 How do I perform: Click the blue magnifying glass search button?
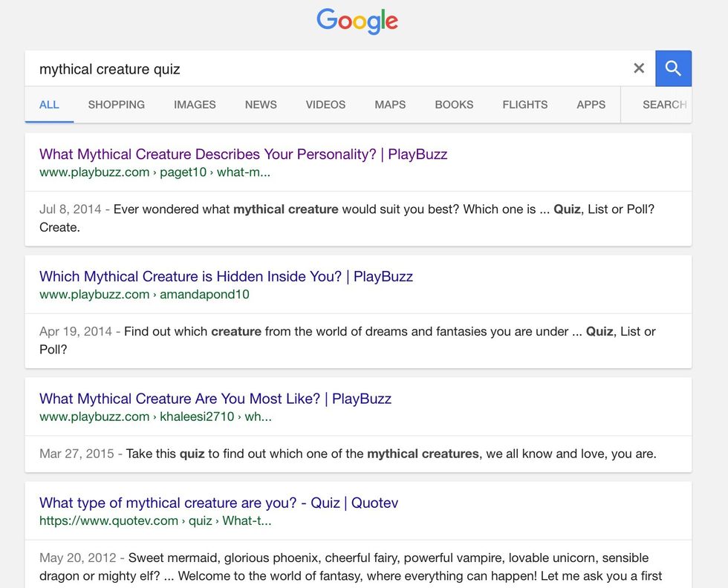coord(673,69)
